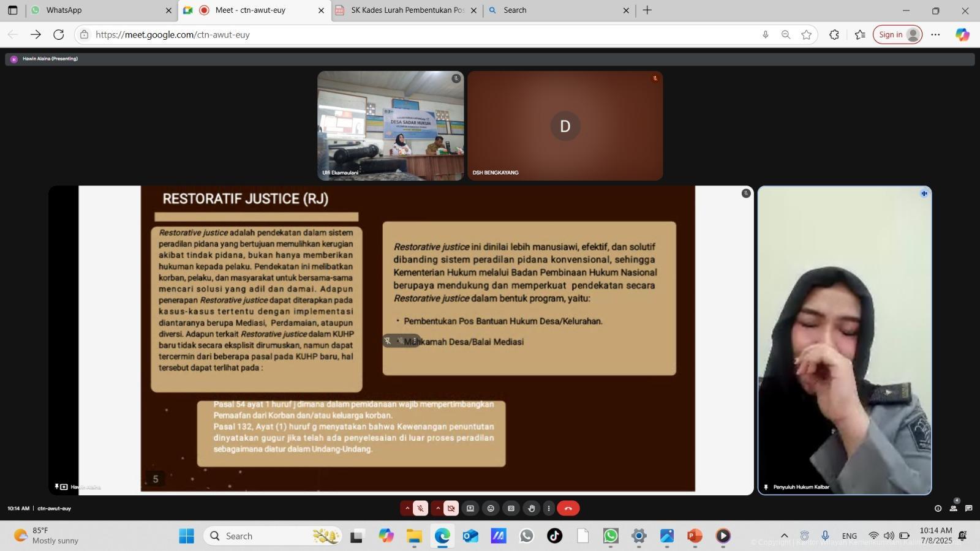Leave the call with red hang-up button
The height and width of the screenshot is (551, 980).
point(568,508)
